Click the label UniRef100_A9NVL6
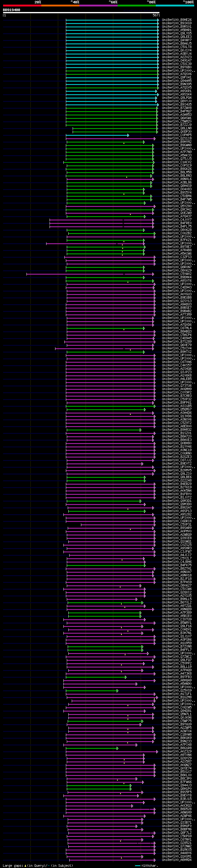The image size is (197, 868). 177,179
